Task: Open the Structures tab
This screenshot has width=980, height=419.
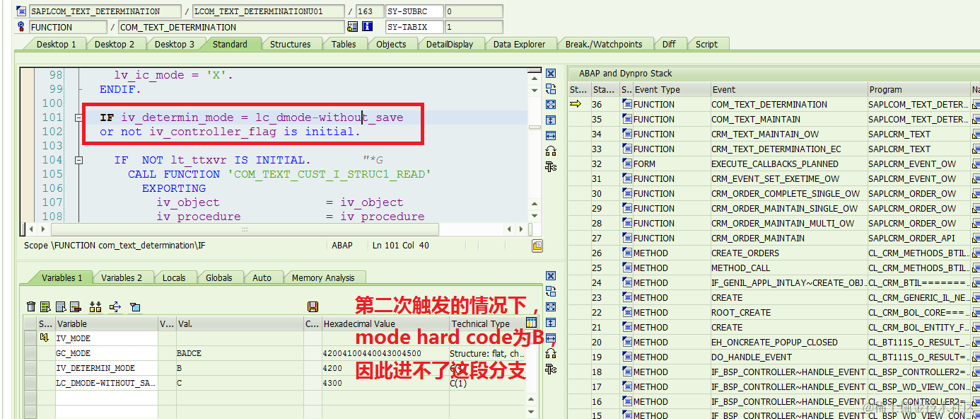Action: click(x=290, y=44)
